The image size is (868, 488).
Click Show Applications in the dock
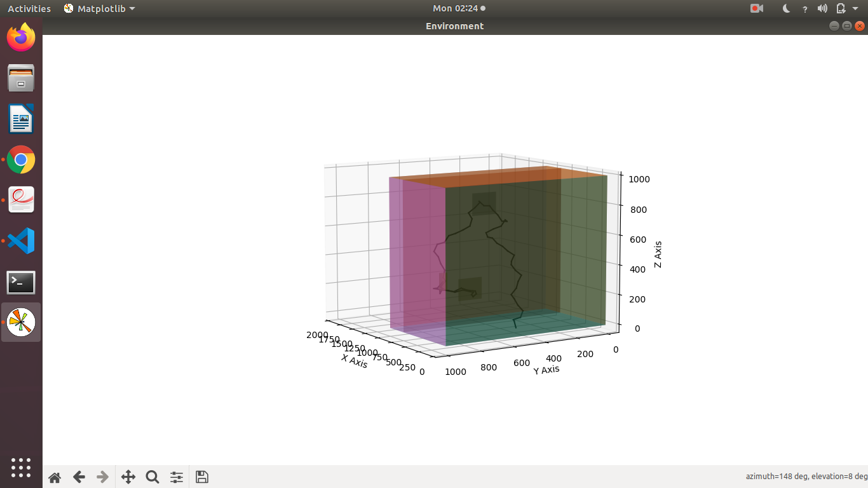tap(21, 468)
